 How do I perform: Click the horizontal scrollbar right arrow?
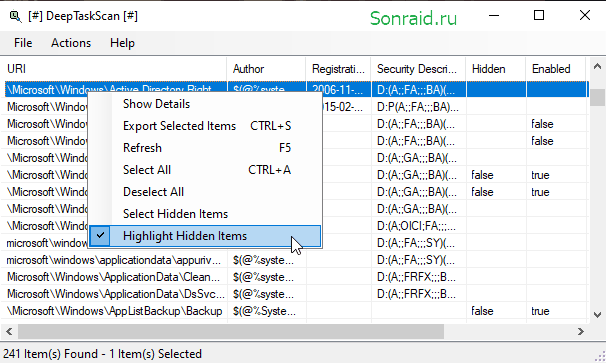click(x=580, y=332)
